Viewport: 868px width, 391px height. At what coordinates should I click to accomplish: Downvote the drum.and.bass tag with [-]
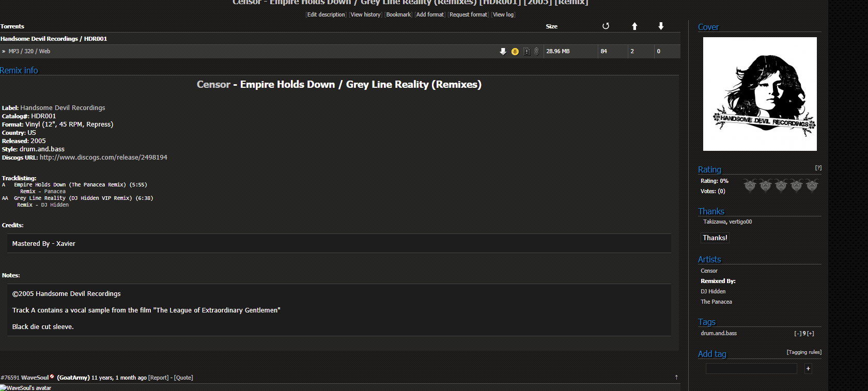click(x=797, y=334)
